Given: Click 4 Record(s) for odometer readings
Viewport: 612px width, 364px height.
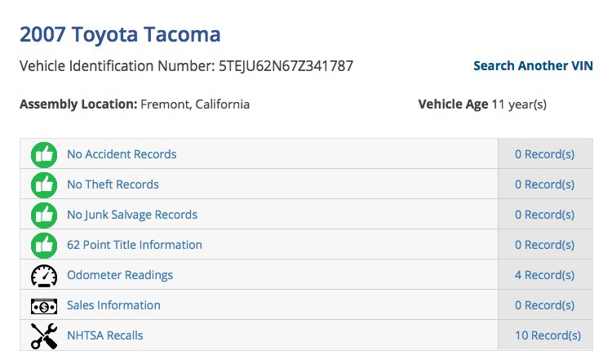Looking at the screenshot, I should tap(544, 275).
